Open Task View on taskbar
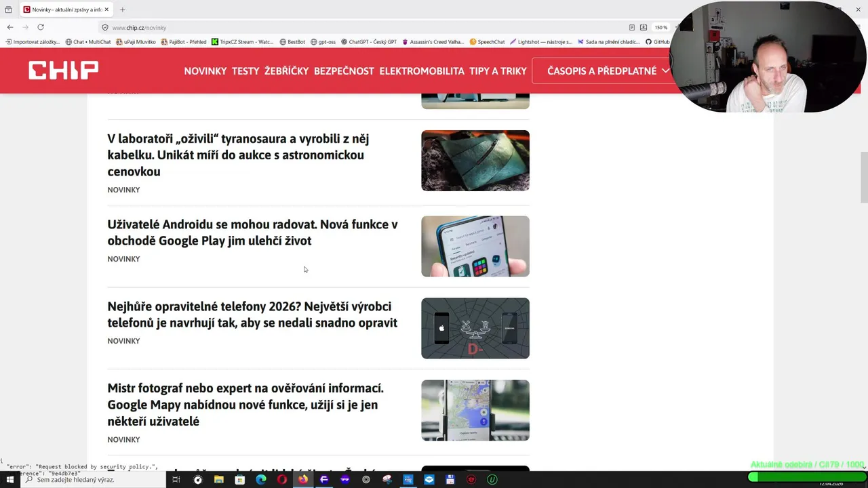This screenshot has height=488, width=868. (x=176, y=480)
